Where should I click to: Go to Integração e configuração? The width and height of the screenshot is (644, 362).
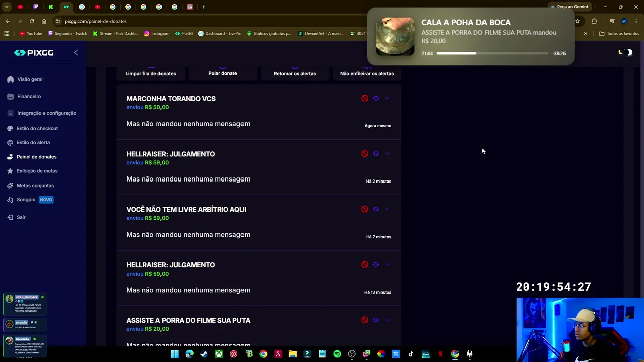42,113
